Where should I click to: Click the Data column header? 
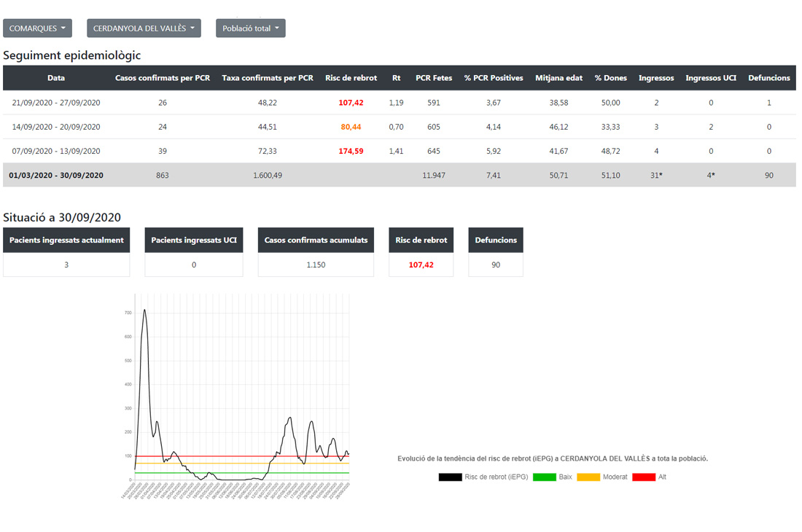(56, 78)
